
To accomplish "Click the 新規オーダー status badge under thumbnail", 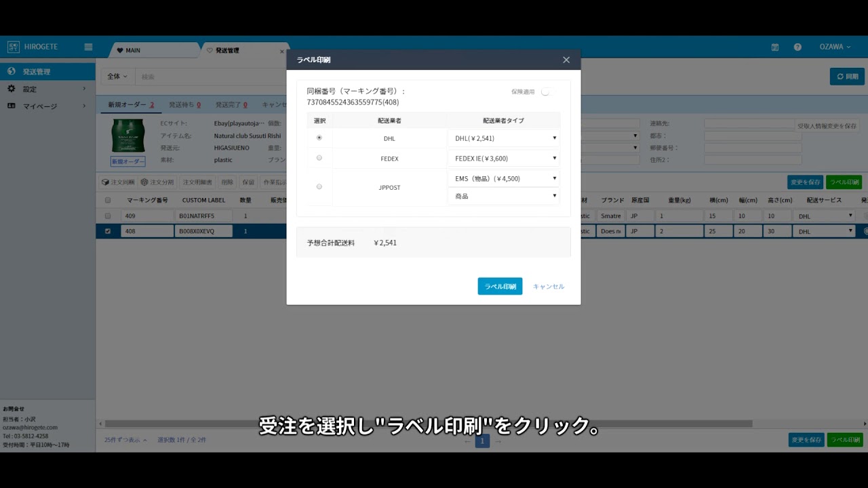I will pyautogui.click(x=128, y=161).
